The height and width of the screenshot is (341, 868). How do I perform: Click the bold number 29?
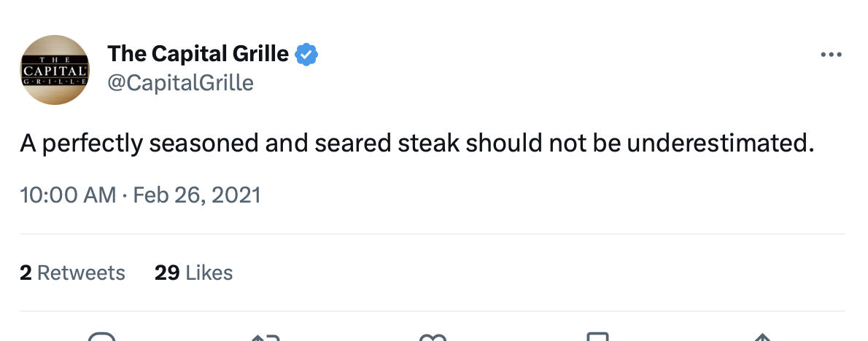pyautogui.click(x=167, y=273)
